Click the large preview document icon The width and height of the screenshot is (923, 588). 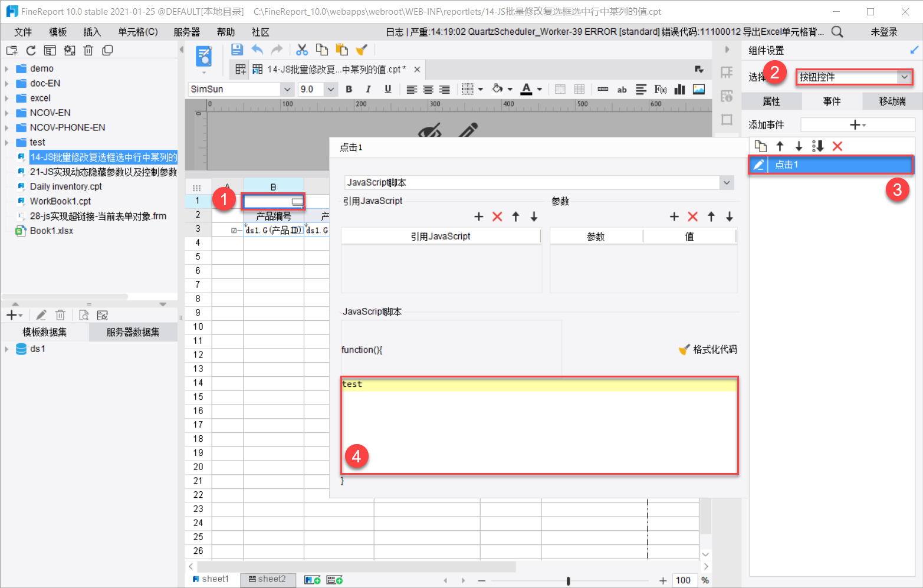[204, 57]
